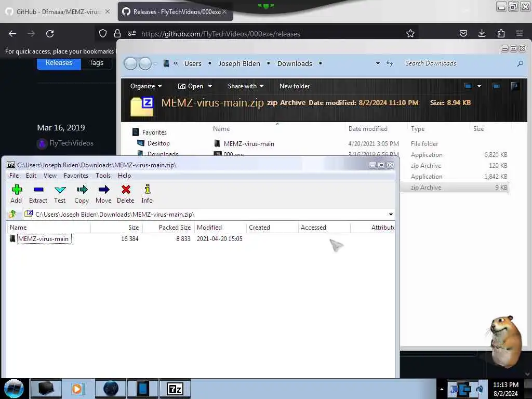Click the Extract icon in 7-Zip
The width and height of the screenshot is (532, 399).
click(x=38, y=190)
